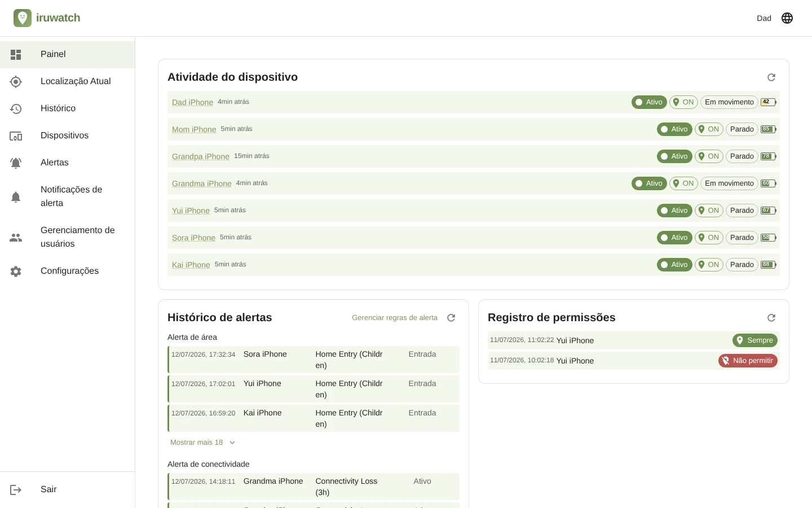Go to Localização Atual
The height and width of the screenshot is (508, 812).
point(67,82)
